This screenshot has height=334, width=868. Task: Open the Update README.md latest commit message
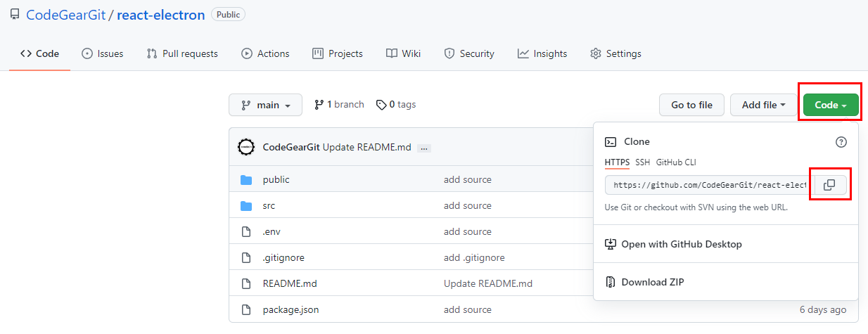tap(367, 148)
